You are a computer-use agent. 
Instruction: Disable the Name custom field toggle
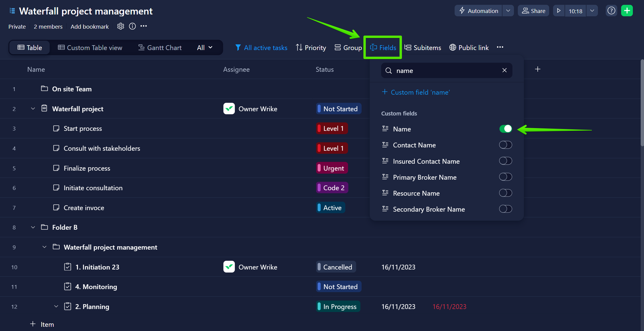click(506, 129)
